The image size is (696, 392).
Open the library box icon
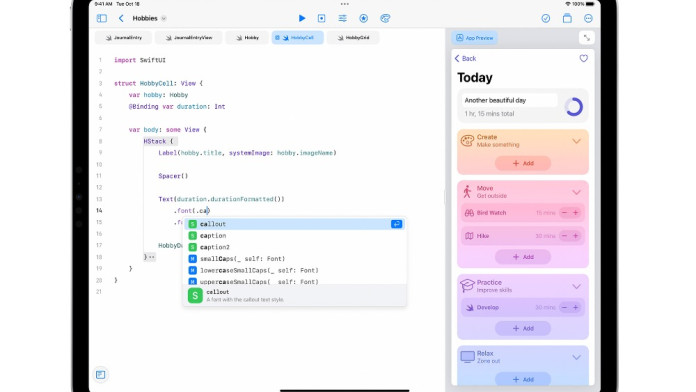[x=567, y=18]
